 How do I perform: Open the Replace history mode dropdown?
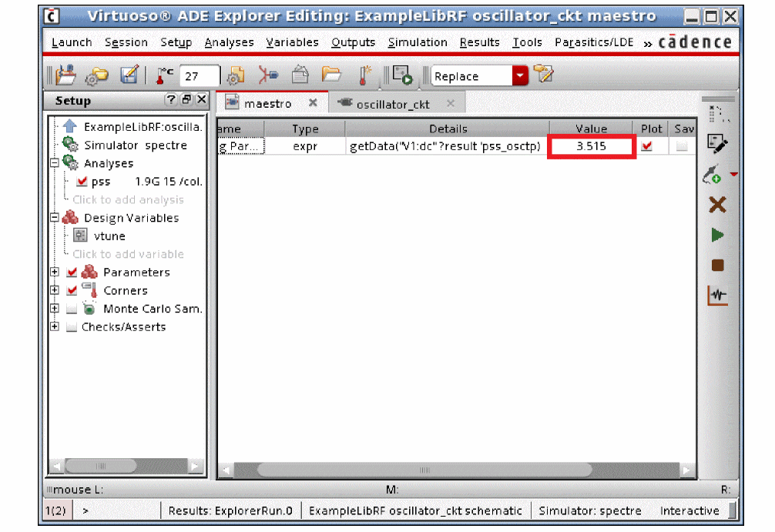pos(520,76)
